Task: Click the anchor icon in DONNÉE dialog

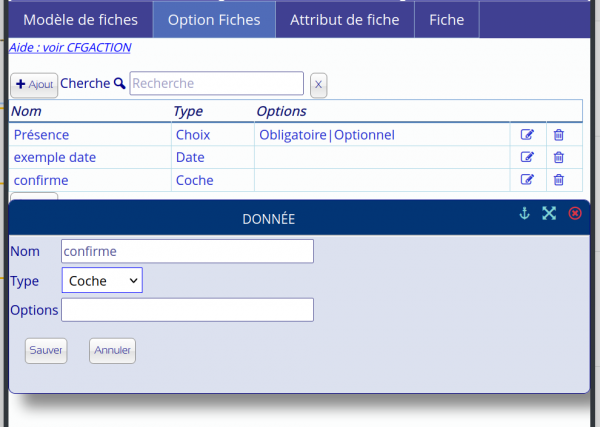Action: 523,213
